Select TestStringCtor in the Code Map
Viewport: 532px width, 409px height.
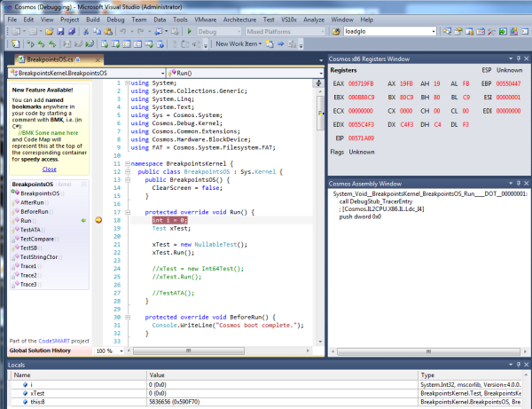pyautogui.click(x=39, y=257)
